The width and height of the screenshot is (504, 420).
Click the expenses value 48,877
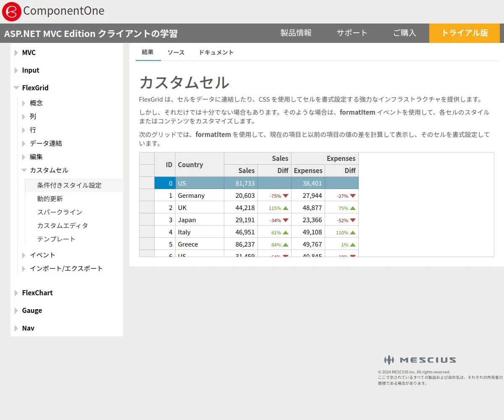click(308, 207)
